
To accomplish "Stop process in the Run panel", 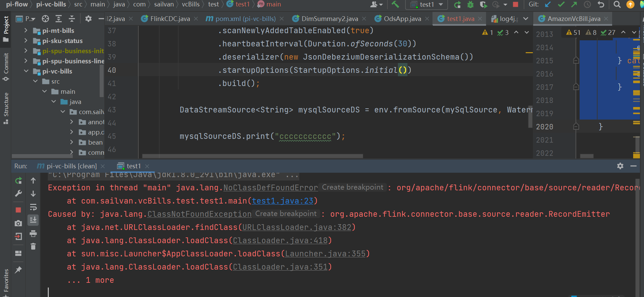I will [x=19, y=210].
